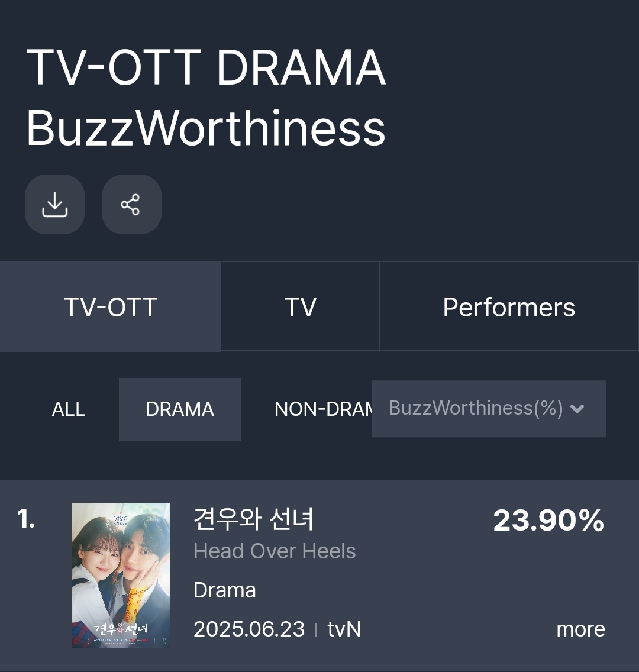Switch to the TV-OTT tab
Image resolution: width=639 pixels, height=672 pixels.
(111, 307)
